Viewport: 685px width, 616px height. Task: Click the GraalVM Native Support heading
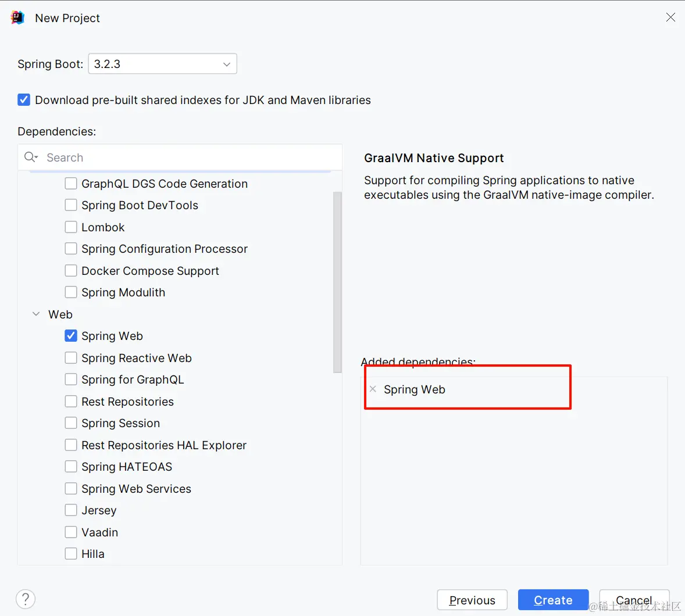point(434,158)
